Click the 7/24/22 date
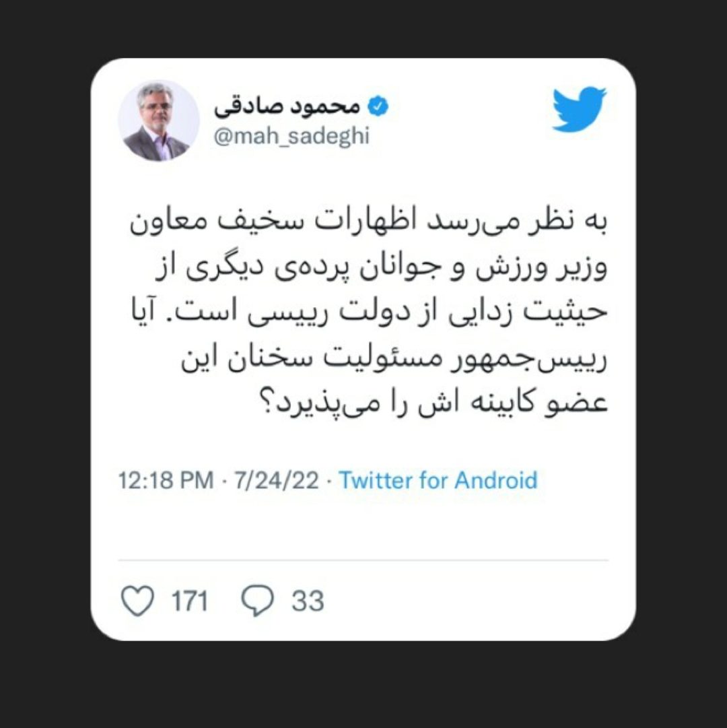This screenshot has width=727, height=728. pos(276,480)
